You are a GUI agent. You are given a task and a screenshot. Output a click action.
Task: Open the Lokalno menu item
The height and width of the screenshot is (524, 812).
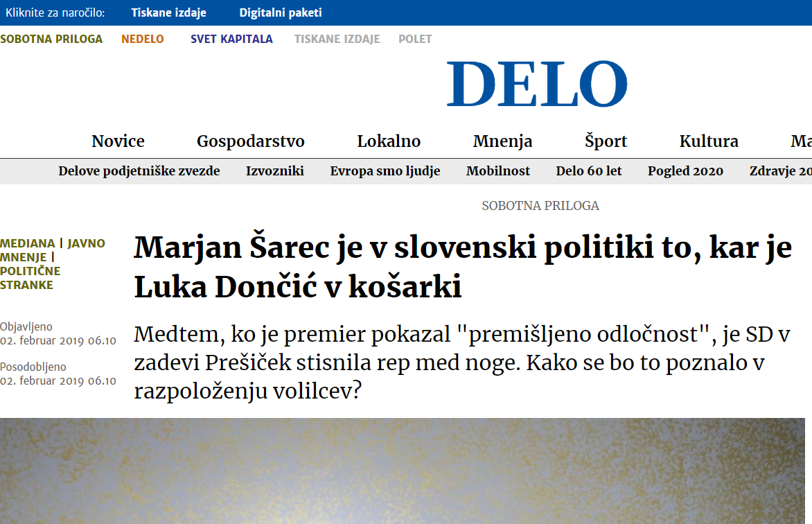[x=389, y=141]
